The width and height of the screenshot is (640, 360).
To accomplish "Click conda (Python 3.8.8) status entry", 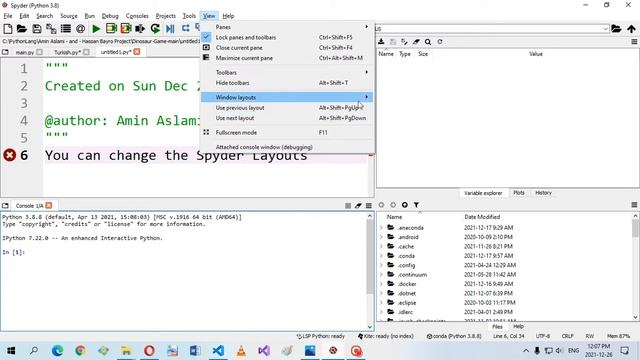I will click(454, 336).
